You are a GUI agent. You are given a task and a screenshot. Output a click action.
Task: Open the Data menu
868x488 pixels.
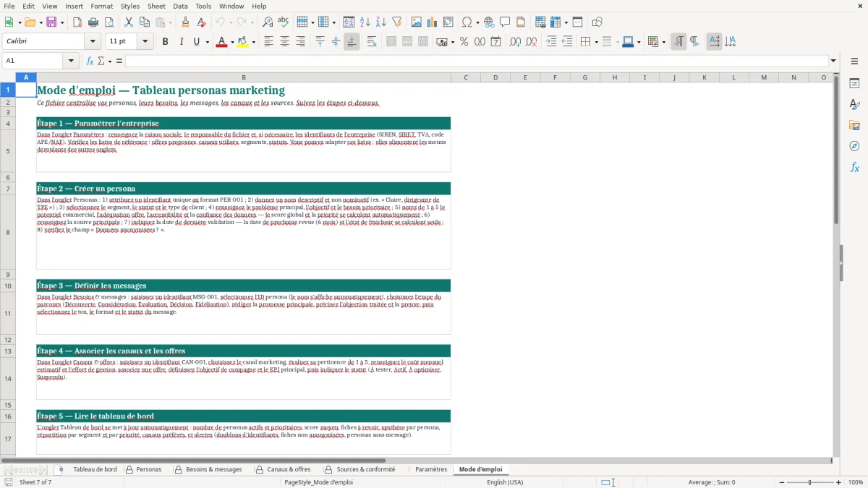180,6
